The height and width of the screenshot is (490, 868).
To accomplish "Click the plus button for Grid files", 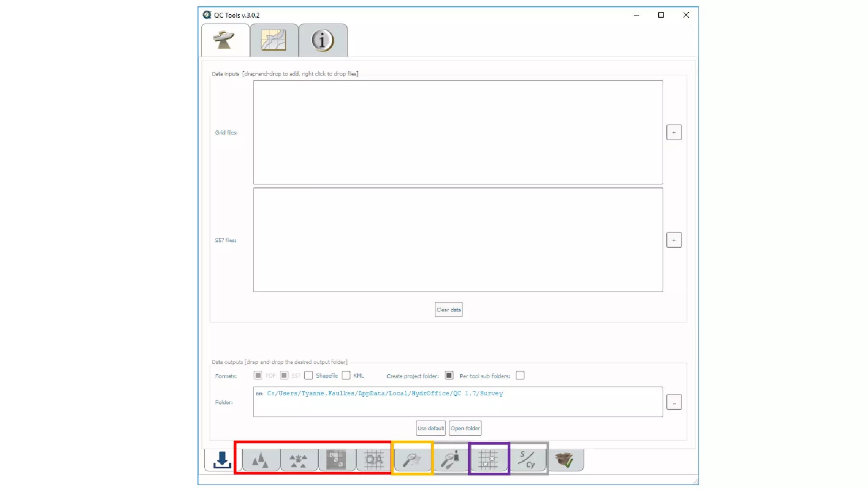I will (674, 132).
